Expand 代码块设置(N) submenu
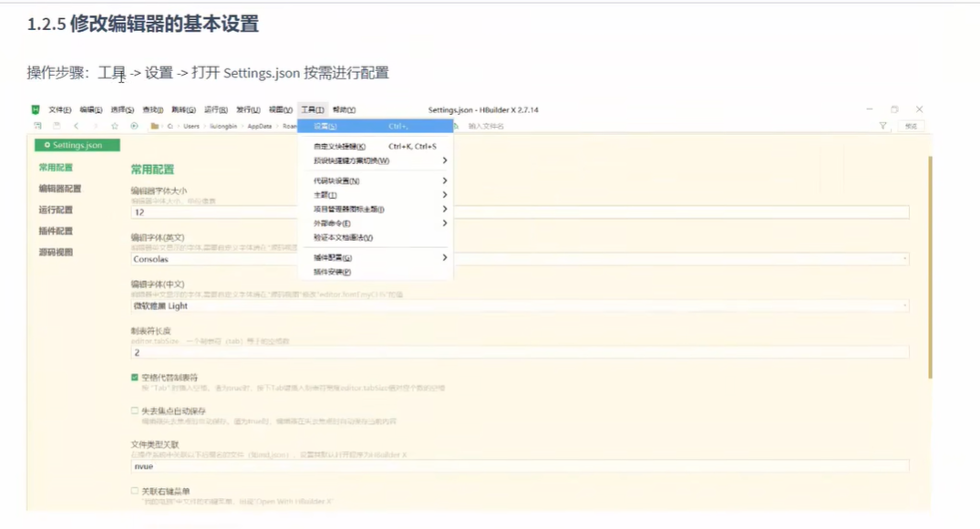This screenshot has height=529, width=980. pyautogui.click(x=375, y=181)
